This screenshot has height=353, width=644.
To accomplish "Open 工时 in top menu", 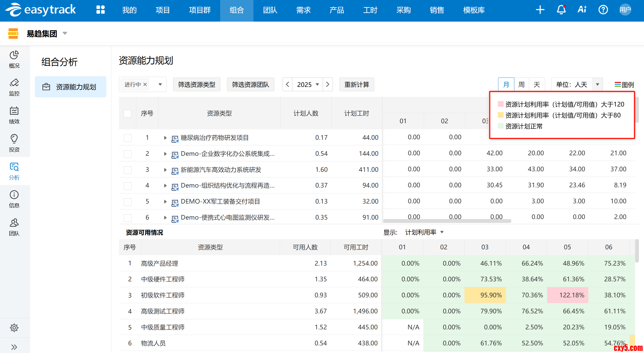I will pos(370,10).
